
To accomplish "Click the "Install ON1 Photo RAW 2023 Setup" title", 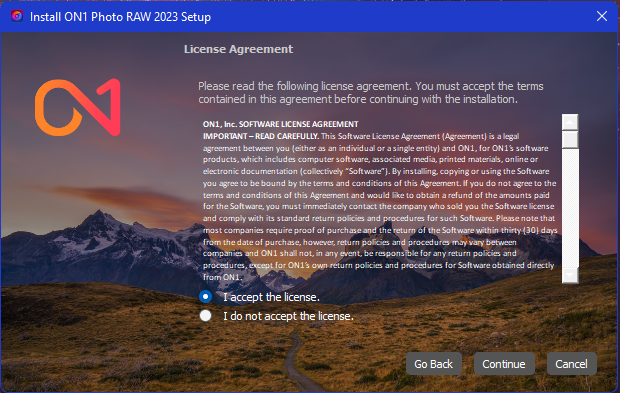I will (x=121, y=17).
